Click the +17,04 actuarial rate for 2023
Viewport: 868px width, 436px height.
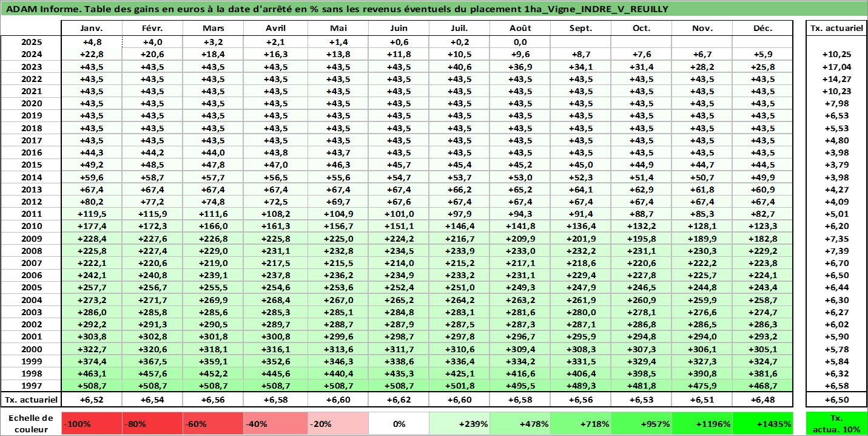click(x=836, y=67)
